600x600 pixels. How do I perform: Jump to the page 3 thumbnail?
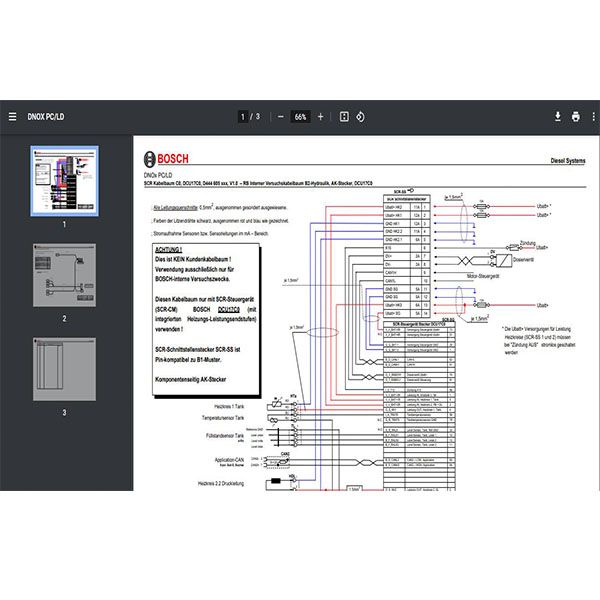pyautogui.click(x=65, y=370)
